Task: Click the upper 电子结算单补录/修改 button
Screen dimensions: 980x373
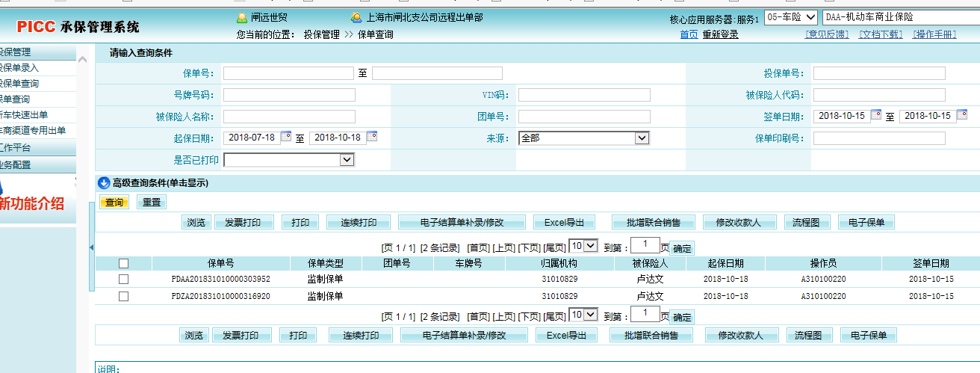Action: point(462,222)
